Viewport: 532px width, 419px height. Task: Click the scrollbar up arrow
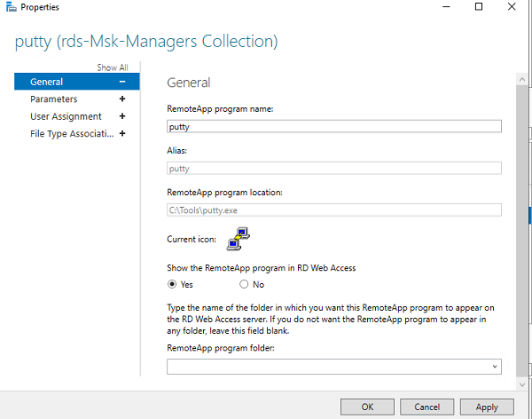click(x=522, y=80)
